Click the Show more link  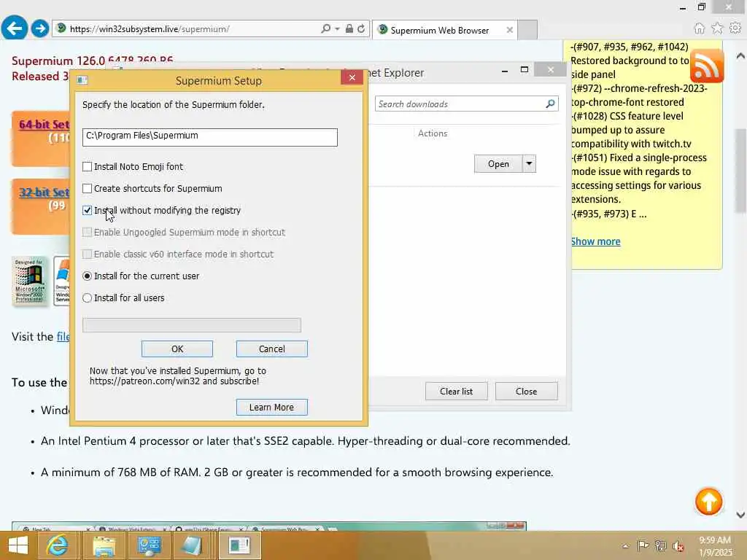595,241
